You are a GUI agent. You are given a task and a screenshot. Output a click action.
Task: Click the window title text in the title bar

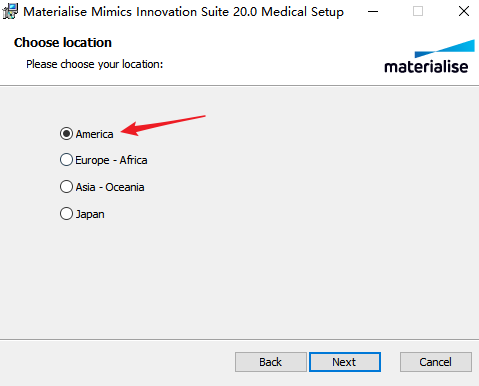click(x=183, y=12)
